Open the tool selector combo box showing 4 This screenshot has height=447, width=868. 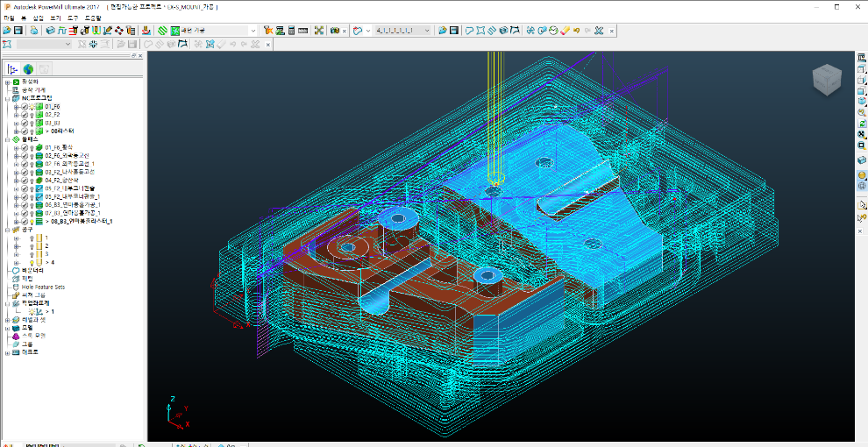(403, 31)
